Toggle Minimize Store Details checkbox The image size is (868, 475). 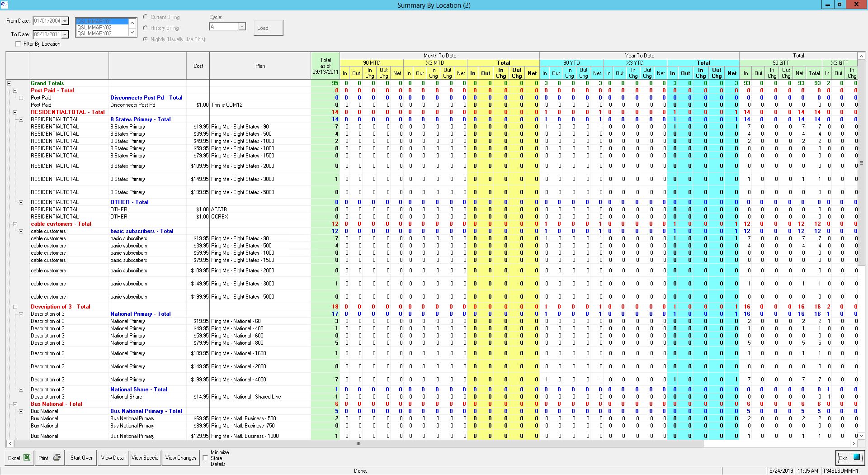[x=205, y=458]
